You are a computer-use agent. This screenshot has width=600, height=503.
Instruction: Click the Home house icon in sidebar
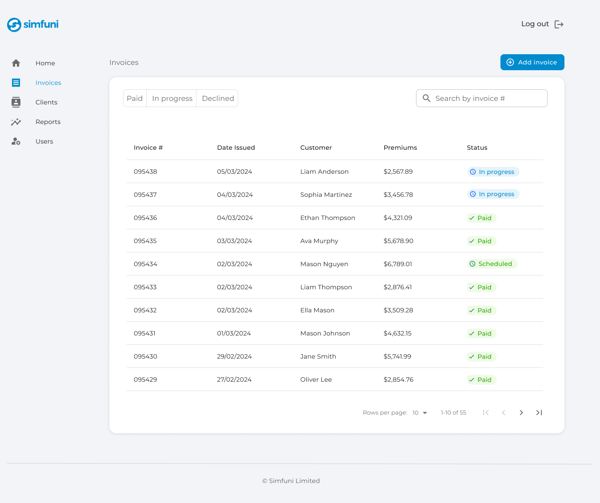[16, 63]
